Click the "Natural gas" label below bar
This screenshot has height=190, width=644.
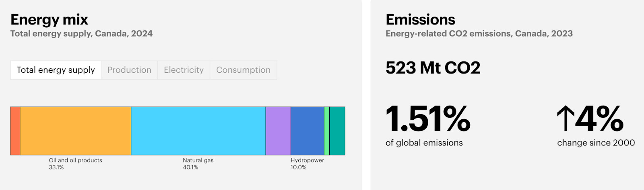coord(198,160)
